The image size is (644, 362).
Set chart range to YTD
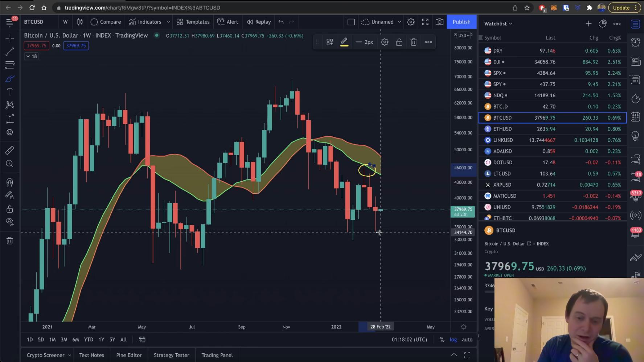(x=89, y=340)
